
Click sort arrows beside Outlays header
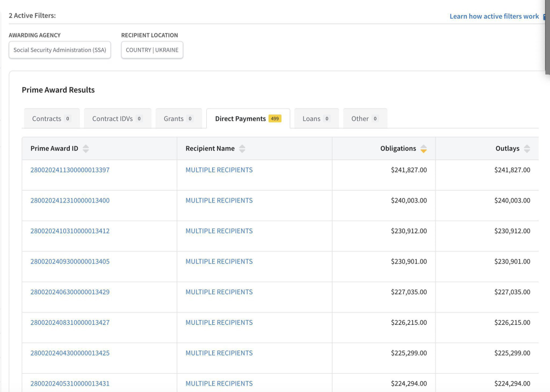coord(527,149)
